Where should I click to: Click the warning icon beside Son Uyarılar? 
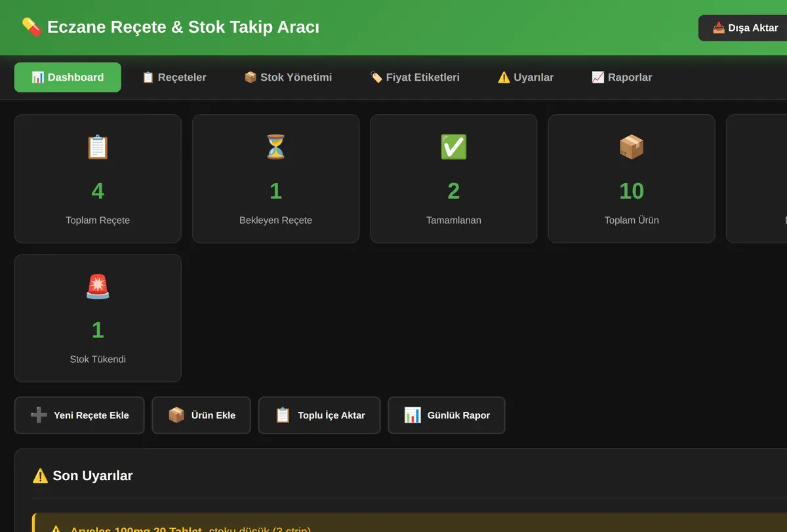40,476
